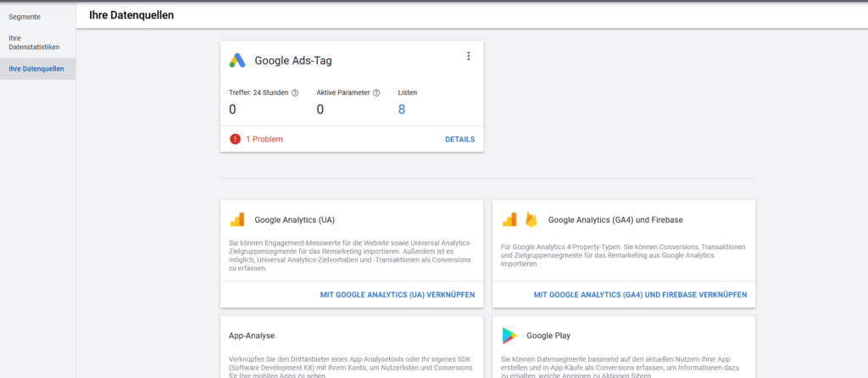868x378 pixels.
Task: Click the GA4 analytics bar icon
Action: [509, 220]
